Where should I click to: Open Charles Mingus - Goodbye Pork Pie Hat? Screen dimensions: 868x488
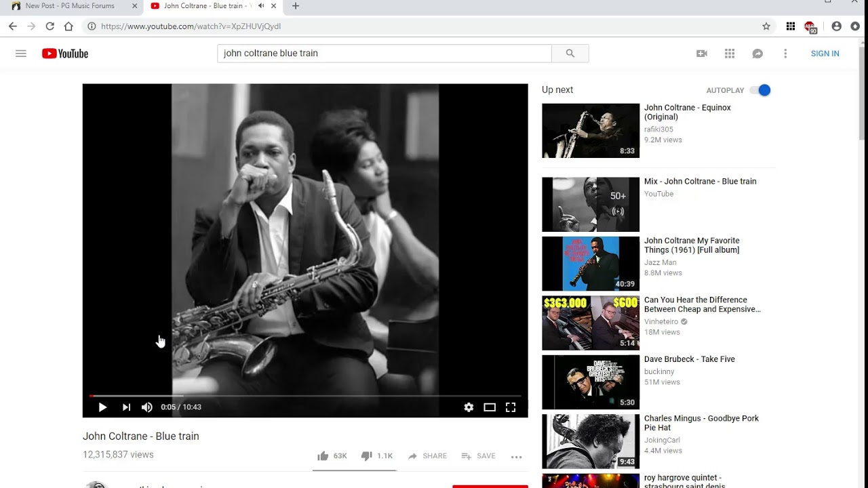(701, 423)
